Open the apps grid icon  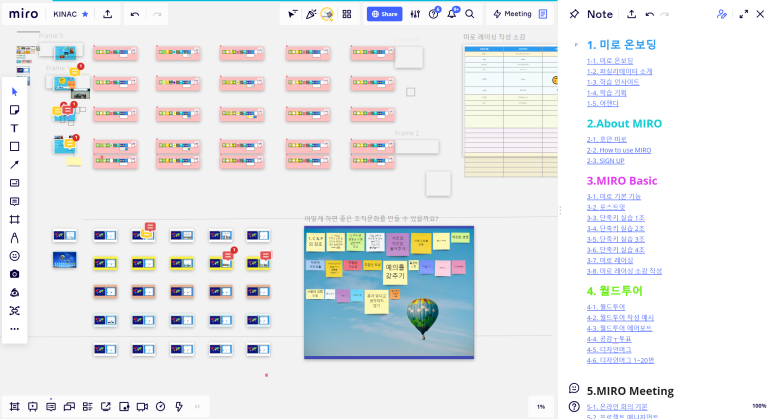[347, 14]
